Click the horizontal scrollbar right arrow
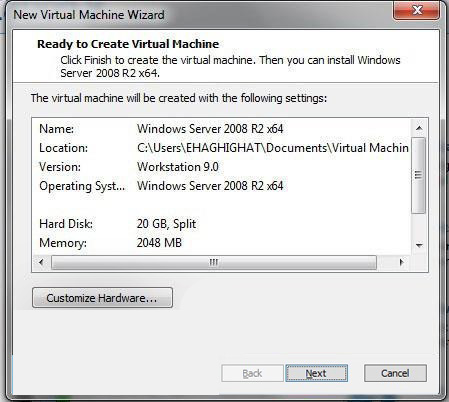This screenshot has width=449, height=402. click(402, 262)
